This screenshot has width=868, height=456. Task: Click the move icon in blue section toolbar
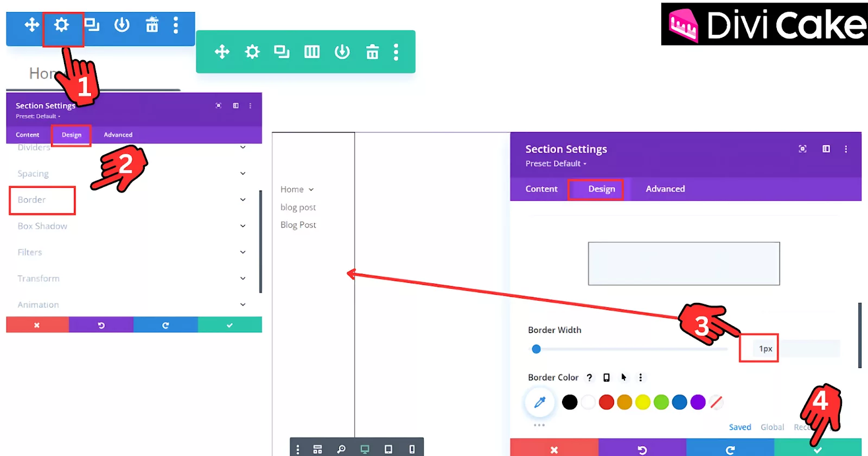[32, 24]
